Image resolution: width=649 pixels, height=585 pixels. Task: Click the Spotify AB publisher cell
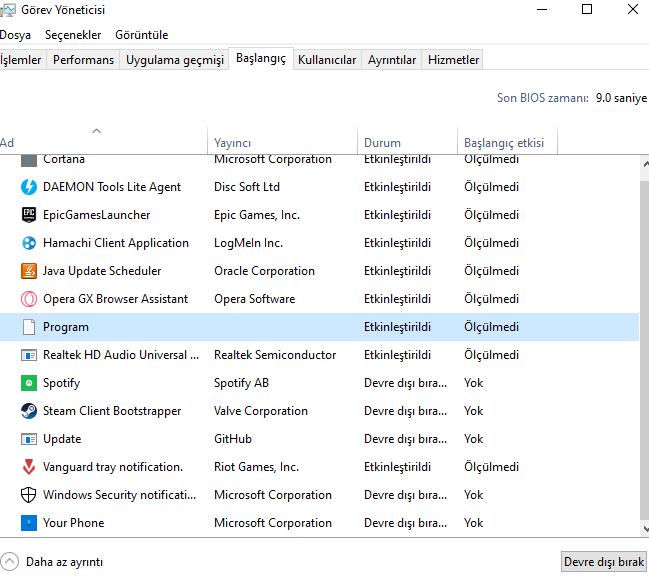click(x=241, y=383)
